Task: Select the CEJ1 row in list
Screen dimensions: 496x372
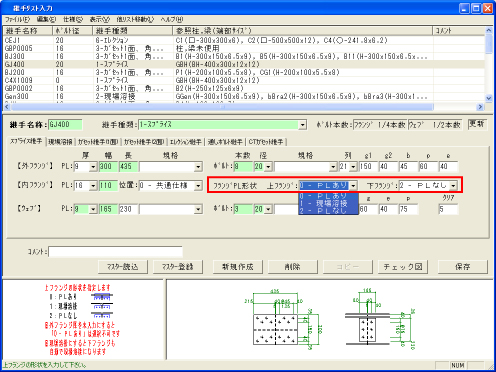Action: 243,40
